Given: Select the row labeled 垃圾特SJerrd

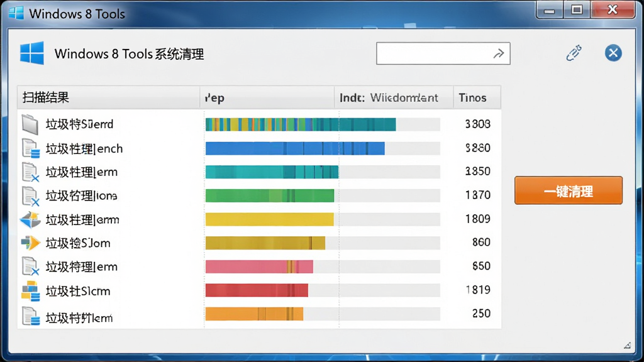Looking at the screenshot, I should pyautogui.click(x=79, y=124).
